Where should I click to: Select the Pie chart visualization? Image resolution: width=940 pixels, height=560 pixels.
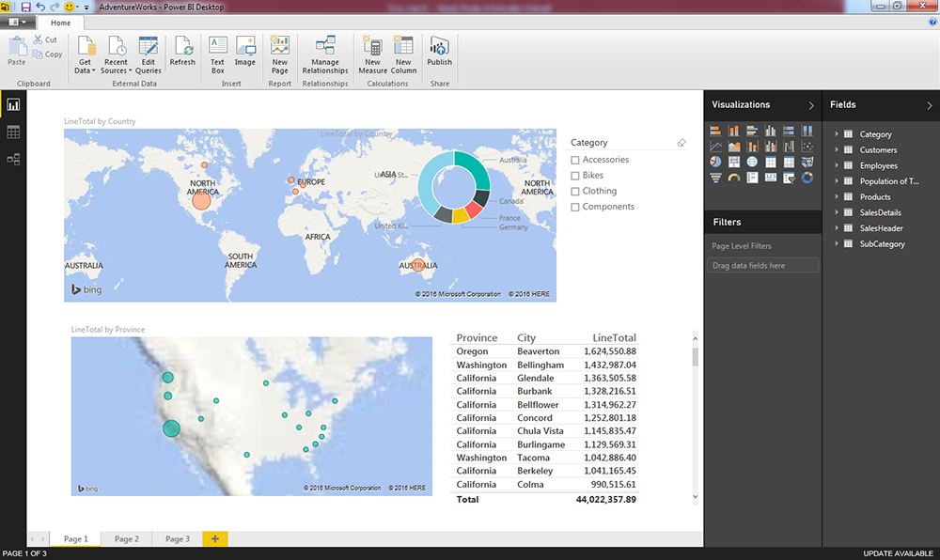[715, 162]
